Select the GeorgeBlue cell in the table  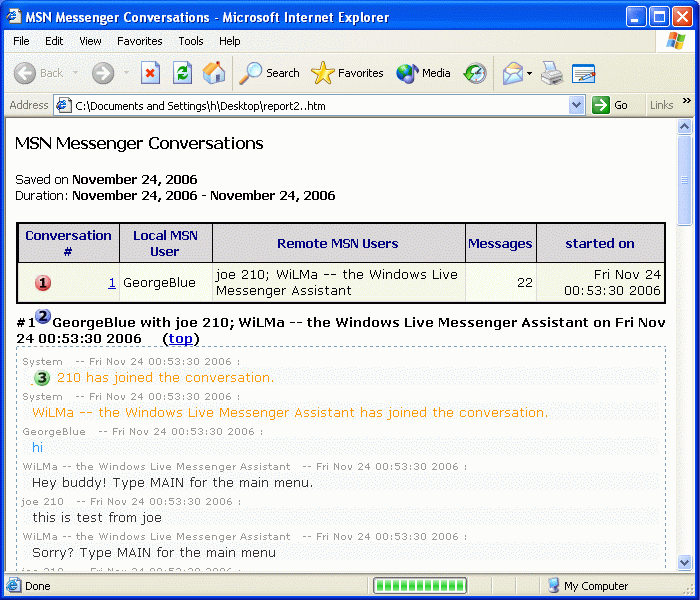166,283
